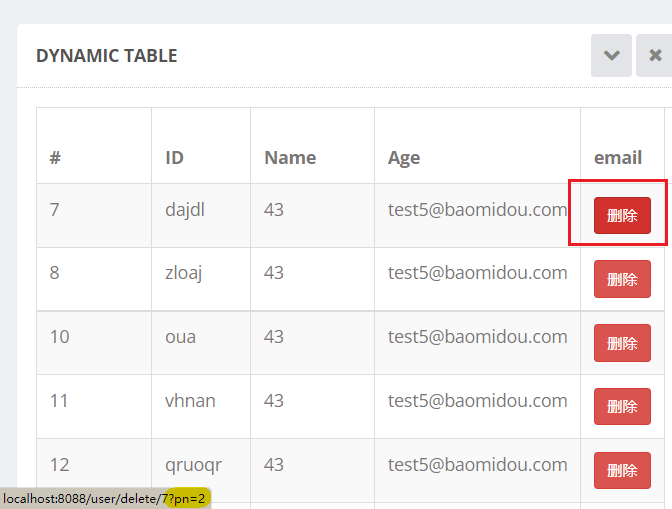
Task: Click the vhnan cell
Action: coord(190,401)
